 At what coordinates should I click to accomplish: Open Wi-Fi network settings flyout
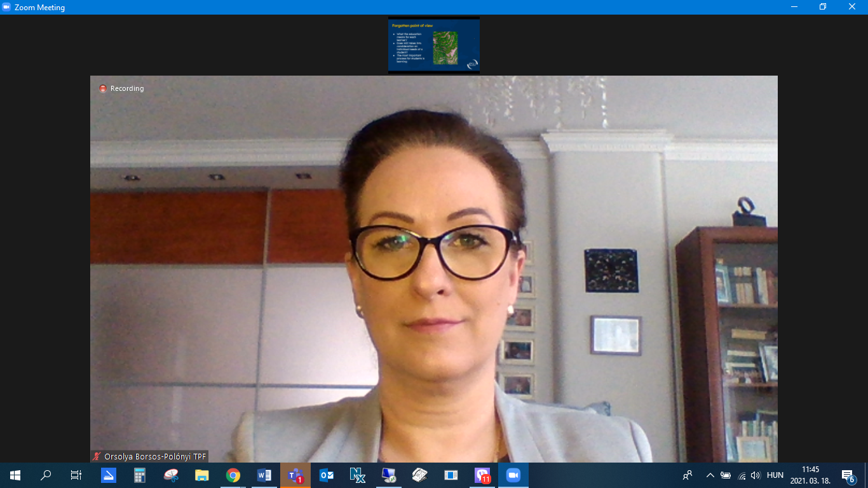741,475
